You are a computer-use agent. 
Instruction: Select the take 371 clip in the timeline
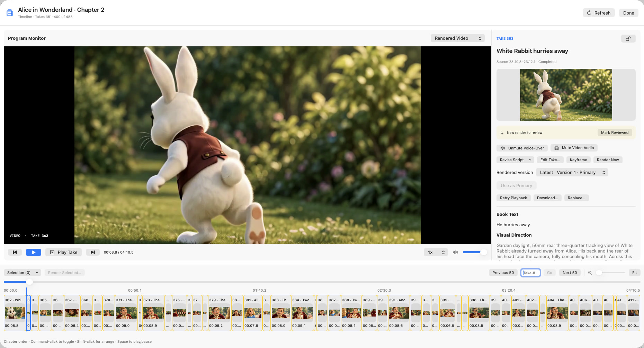click(x=126, y=313)
